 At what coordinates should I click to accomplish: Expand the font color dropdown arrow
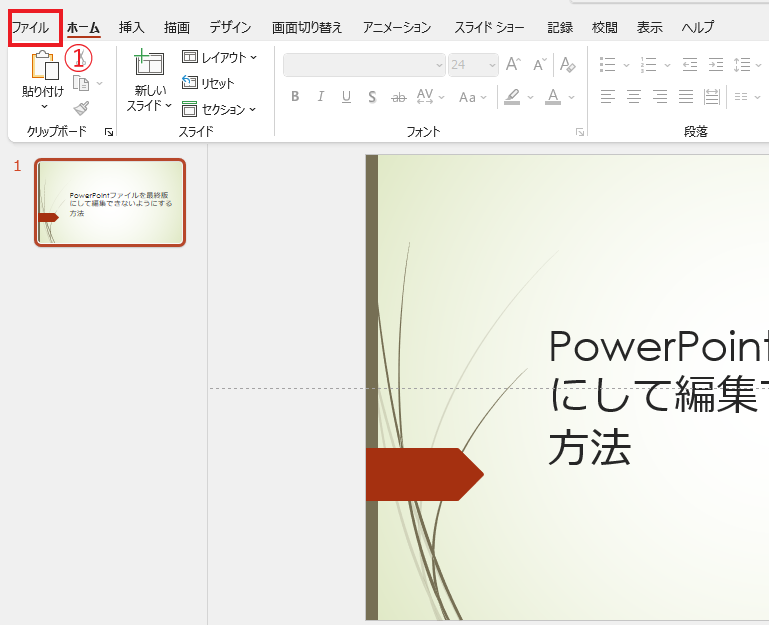click(x=571, y=97)
